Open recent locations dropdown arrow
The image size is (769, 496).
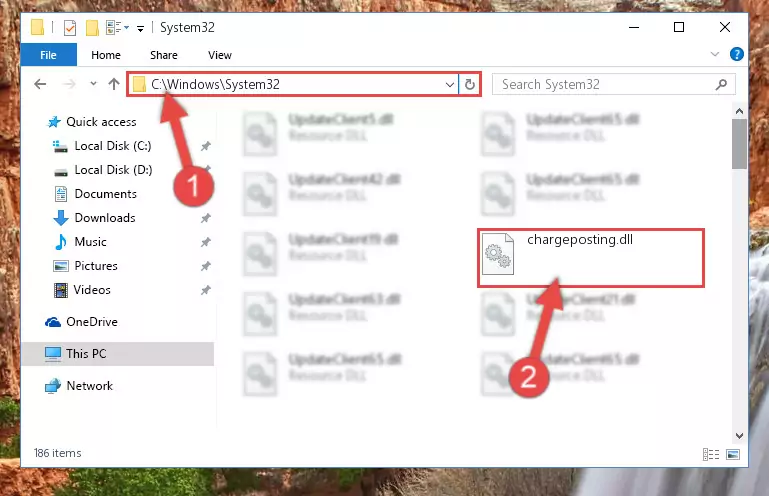(93, 84)
